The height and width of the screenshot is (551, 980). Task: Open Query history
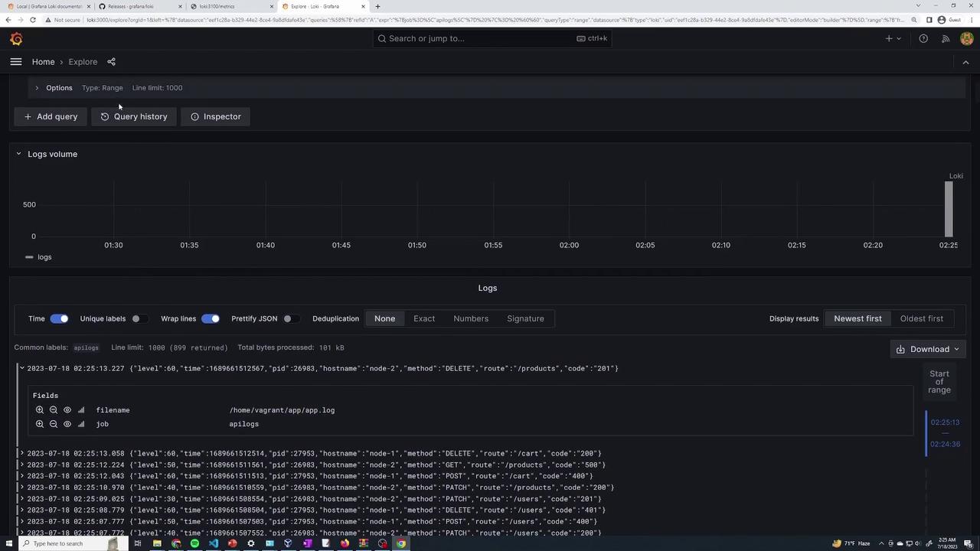(134, 116)
